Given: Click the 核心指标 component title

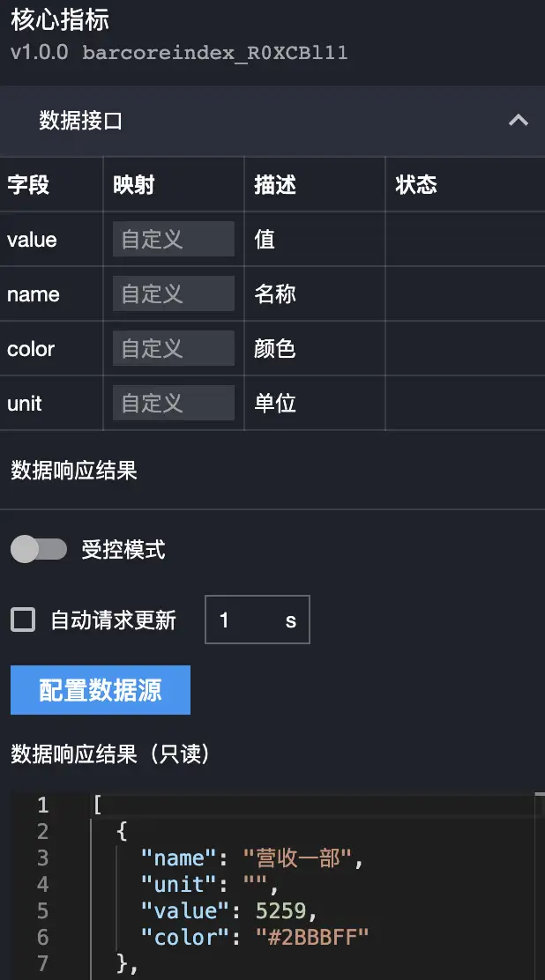Looking at the screenshot, I should point(60,19).
